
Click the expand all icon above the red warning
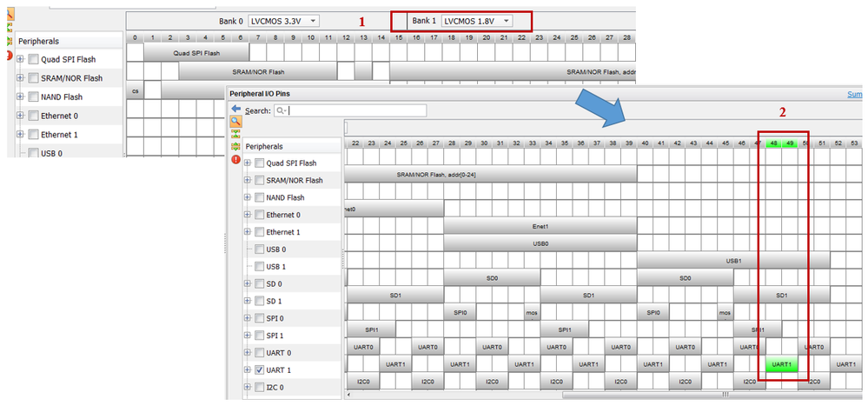point(236,147)
